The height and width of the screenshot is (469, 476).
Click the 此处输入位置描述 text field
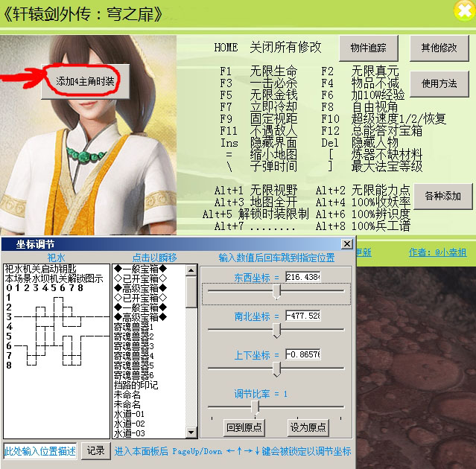40,451
